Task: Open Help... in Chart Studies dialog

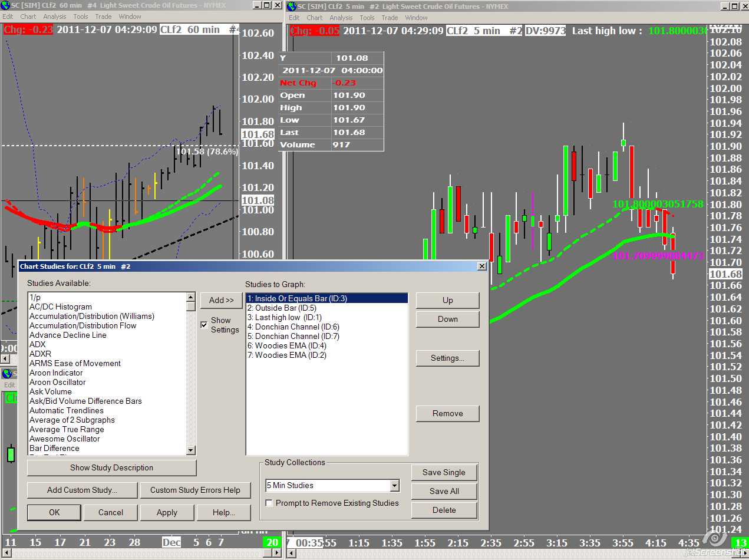Action: click(x=223, y=512)
